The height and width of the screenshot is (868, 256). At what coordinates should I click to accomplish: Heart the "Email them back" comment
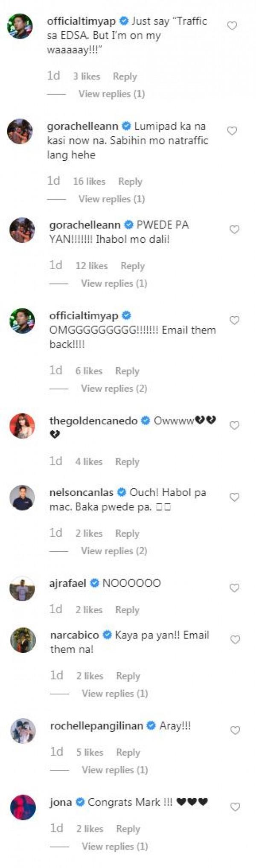coord(234,321)
